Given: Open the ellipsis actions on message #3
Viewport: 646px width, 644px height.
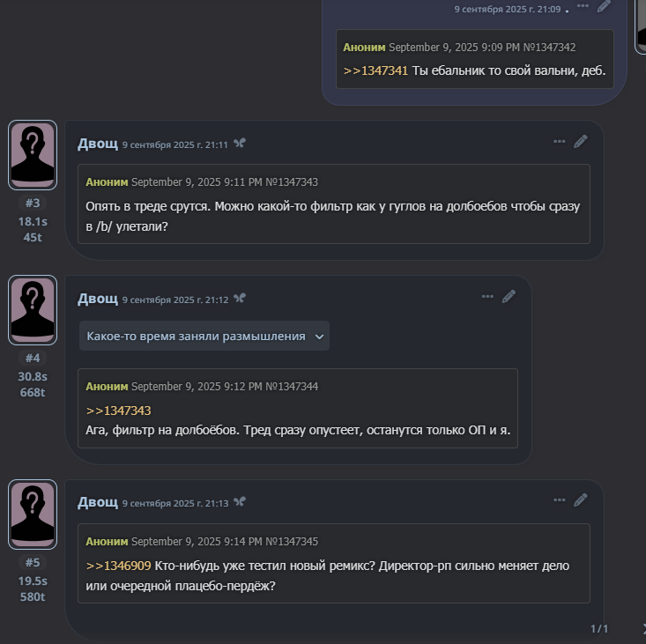Looking at the screenshot, I should [x=560, y=142].
